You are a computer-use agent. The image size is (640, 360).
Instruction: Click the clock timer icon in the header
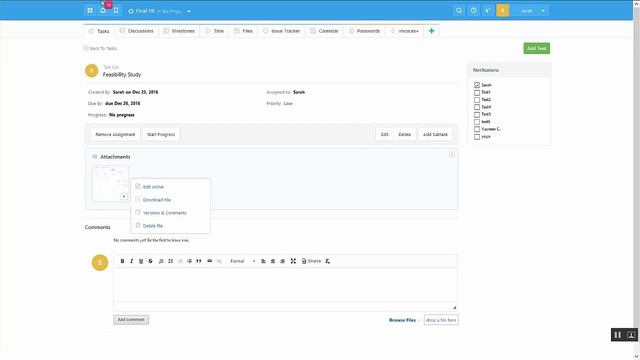point(473,11)
